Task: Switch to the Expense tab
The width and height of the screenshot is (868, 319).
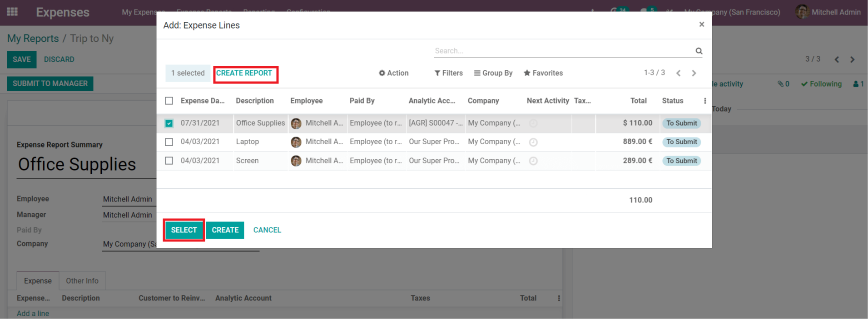Action: click(x=38, y=281)
